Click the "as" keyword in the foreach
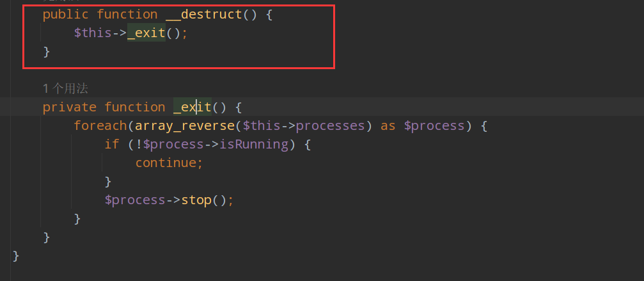 pyautogui.click(x=388, y=125)
